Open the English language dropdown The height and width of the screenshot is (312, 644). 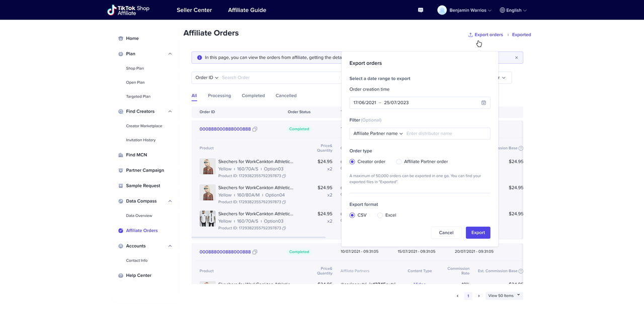pyautogui.click(x=513, y=10)
